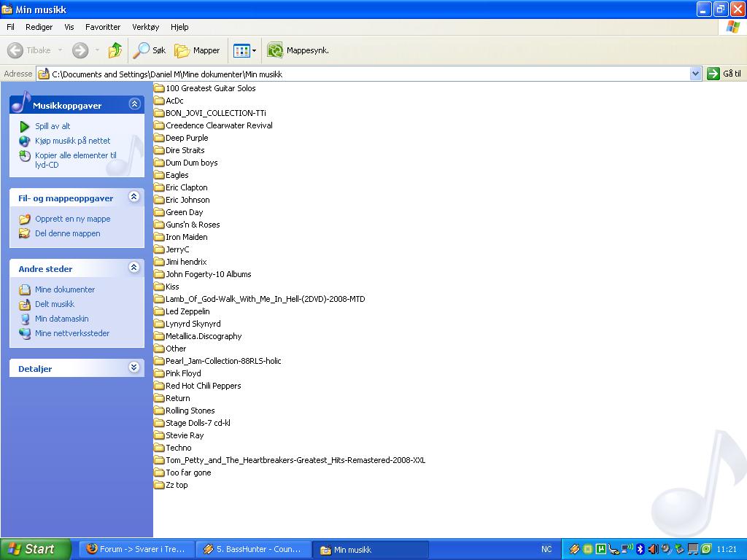Click Kjøp musikk på nettet link
The width and height of the screenshot is (747, 560).
pos(72,141)
